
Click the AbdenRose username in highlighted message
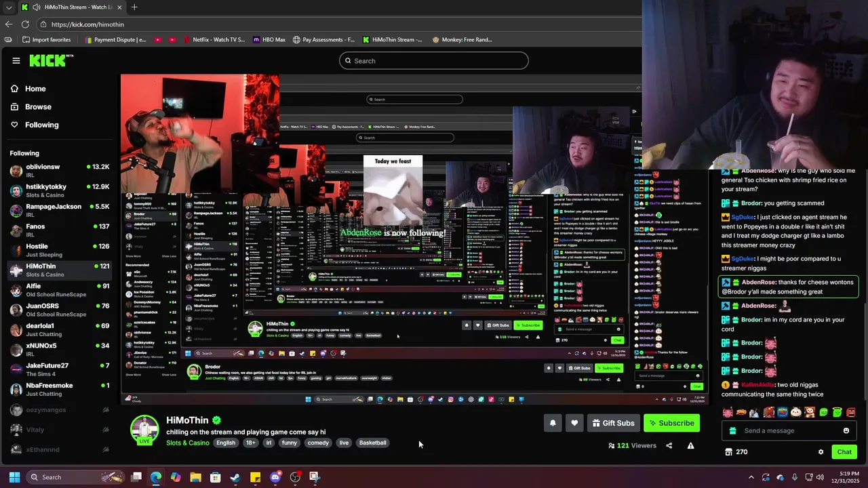pos(759,282)
